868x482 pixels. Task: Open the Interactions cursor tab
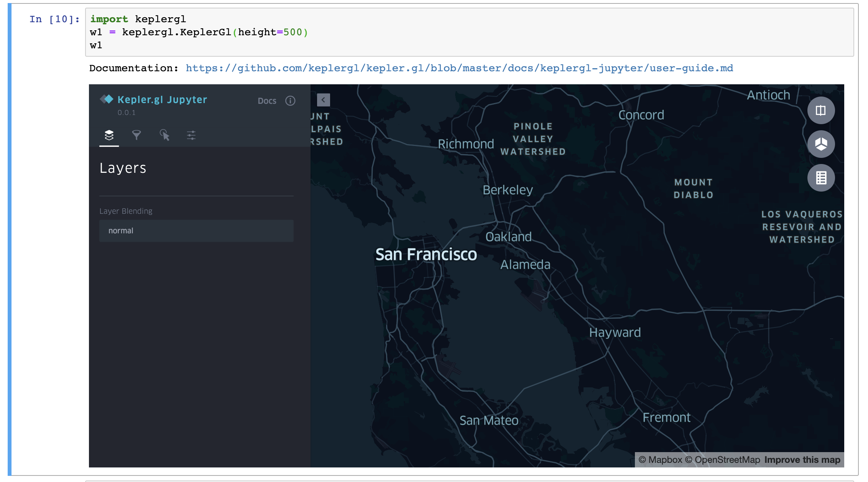pos(164,135)
